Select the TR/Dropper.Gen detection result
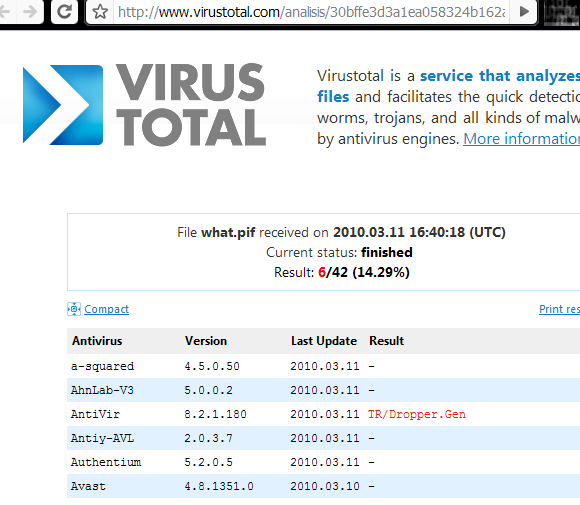Image resolution: width=580 pixels, height=505 pixels. click(x=417, y=414)
